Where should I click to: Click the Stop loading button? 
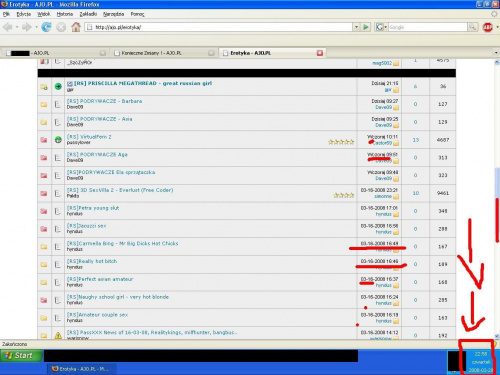pyautogui.click(x=61, y=27)
